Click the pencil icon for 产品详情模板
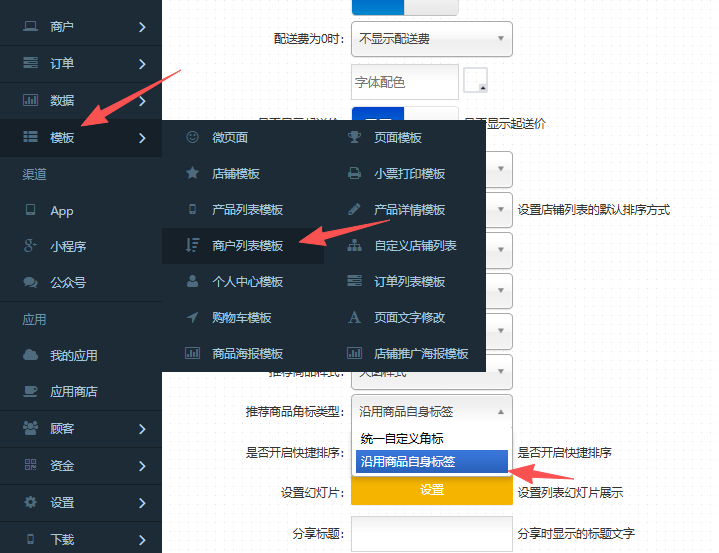The image size is (719, 553). pyautogui.click(x=354, y=209)
